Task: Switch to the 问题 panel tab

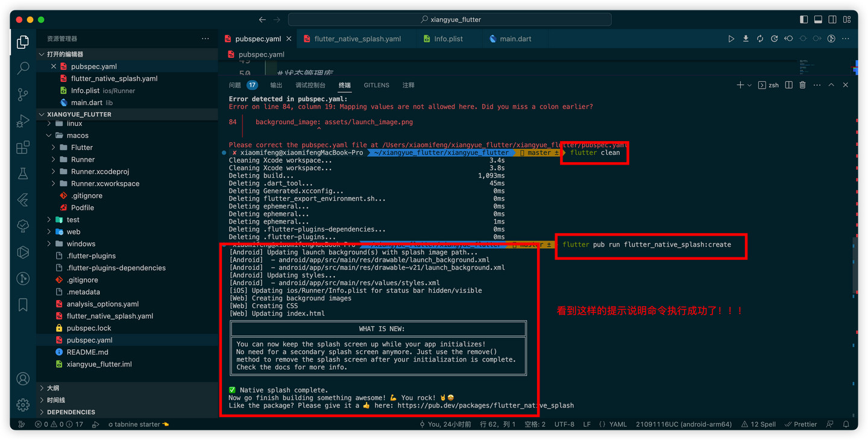Action: pyautogui.click(x=236, y=85)
